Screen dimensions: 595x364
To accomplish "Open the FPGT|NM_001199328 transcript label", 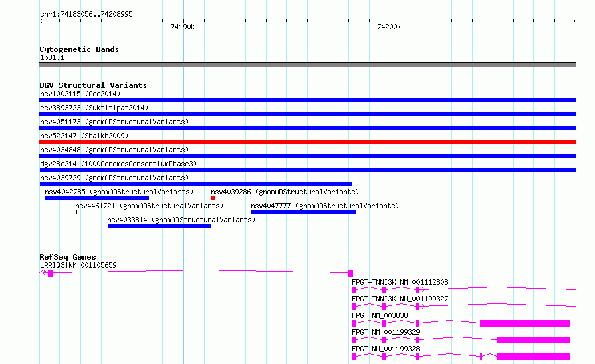I will tap(386, 349).
